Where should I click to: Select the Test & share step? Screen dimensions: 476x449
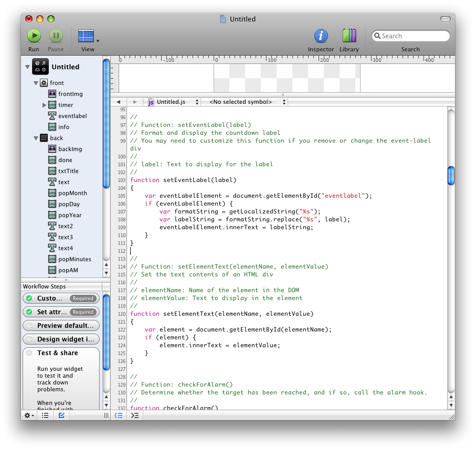coord(58,353)
